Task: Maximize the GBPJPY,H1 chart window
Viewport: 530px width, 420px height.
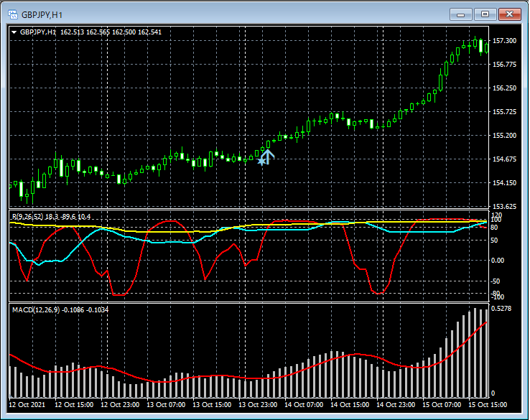Action: pyautogui.click(x=485, y=14)
